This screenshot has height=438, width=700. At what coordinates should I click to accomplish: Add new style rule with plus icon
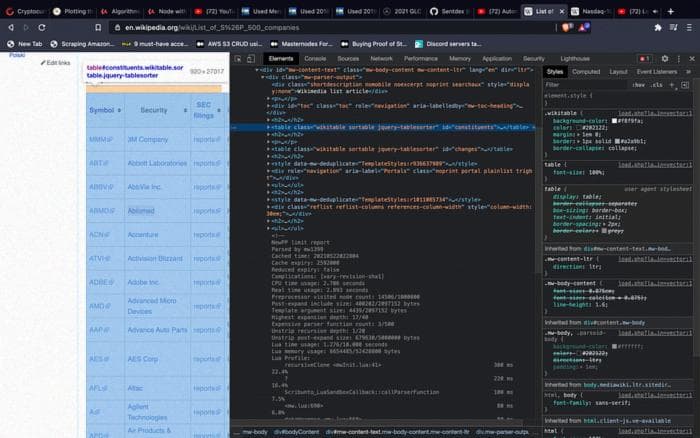coord(672,85)
